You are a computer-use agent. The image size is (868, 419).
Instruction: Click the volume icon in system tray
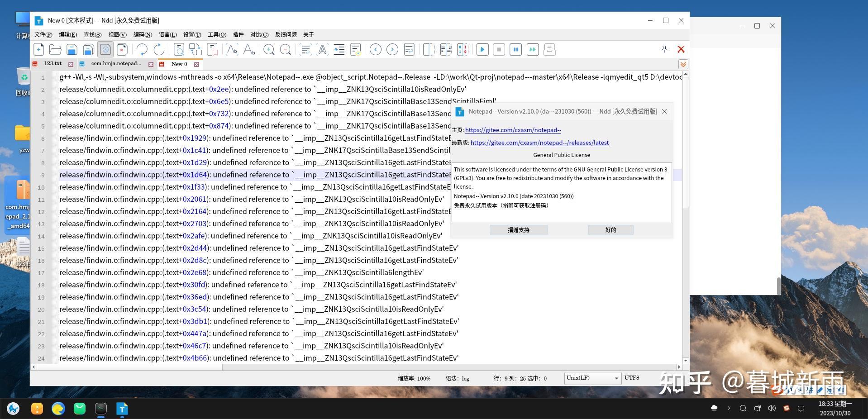pyautogui.click(x=772, y=408)
